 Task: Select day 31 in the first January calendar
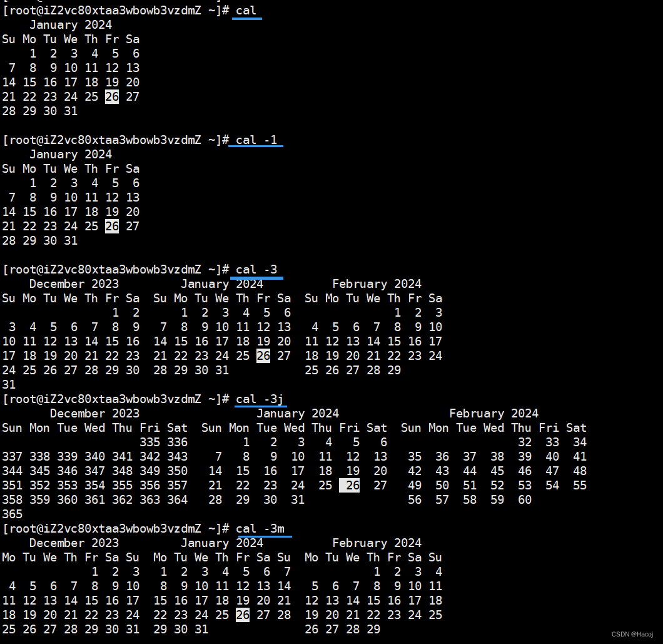tap(70, 111)
